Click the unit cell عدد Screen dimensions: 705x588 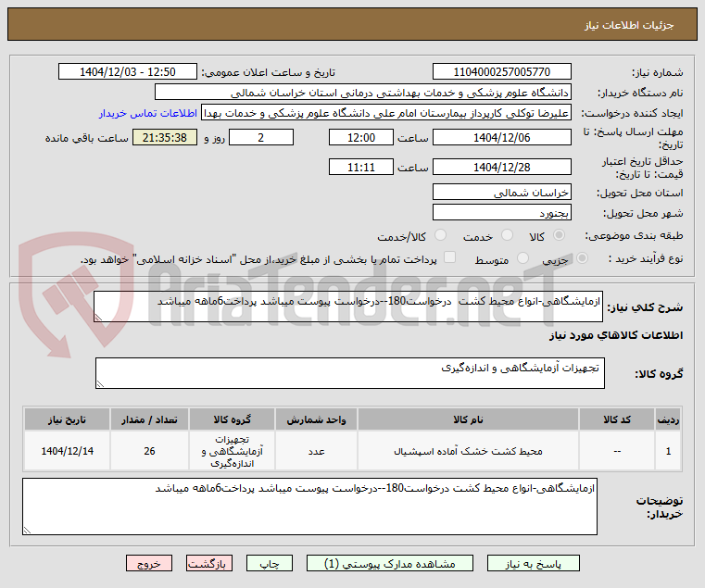click(x=316, y=451)
